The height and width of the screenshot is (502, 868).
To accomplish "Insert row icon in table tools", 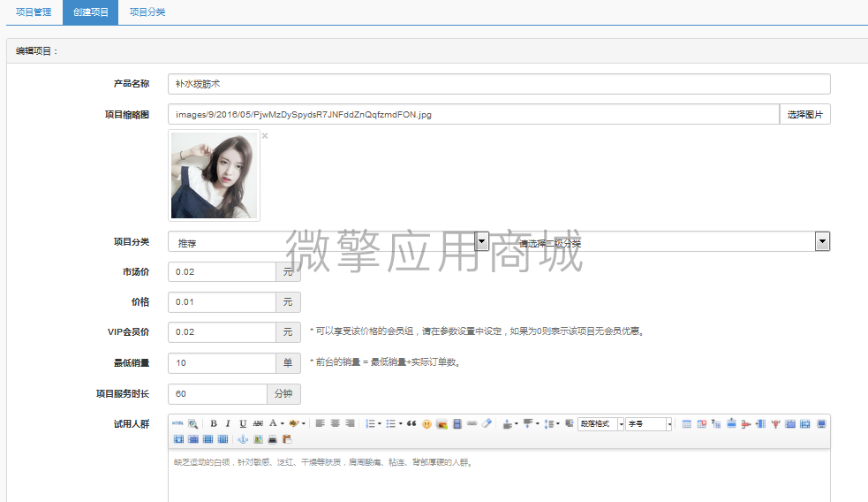I will (731, 423).
